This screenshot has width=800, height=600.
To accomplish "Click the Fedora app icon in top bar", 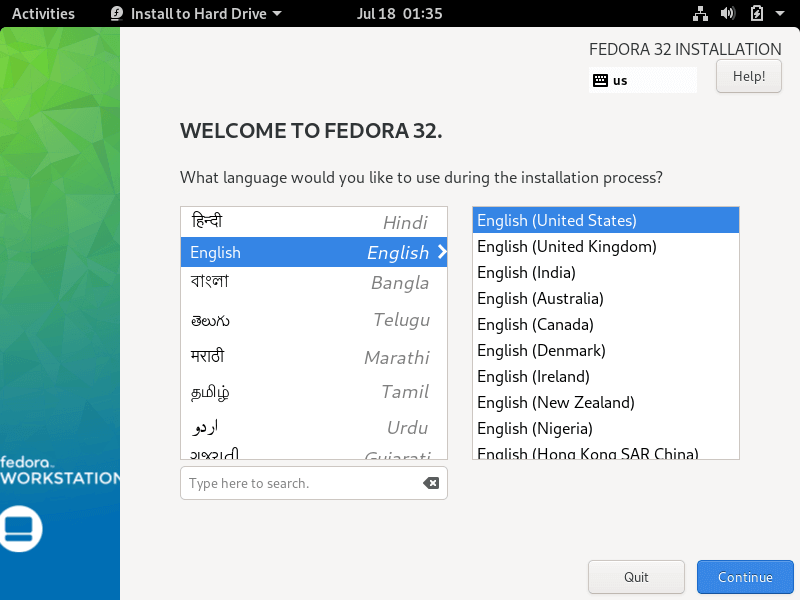I will [117, 13].
